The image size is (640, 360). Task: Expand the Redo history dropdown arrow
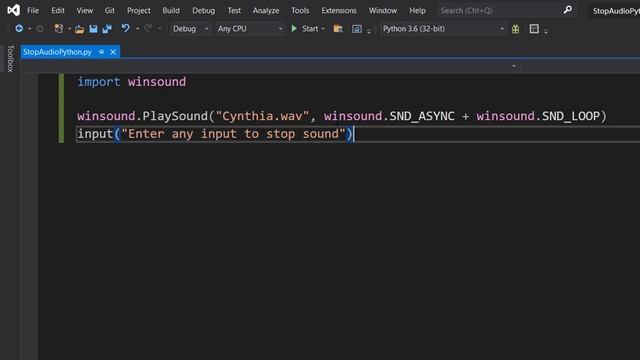(x=159, y=29)
